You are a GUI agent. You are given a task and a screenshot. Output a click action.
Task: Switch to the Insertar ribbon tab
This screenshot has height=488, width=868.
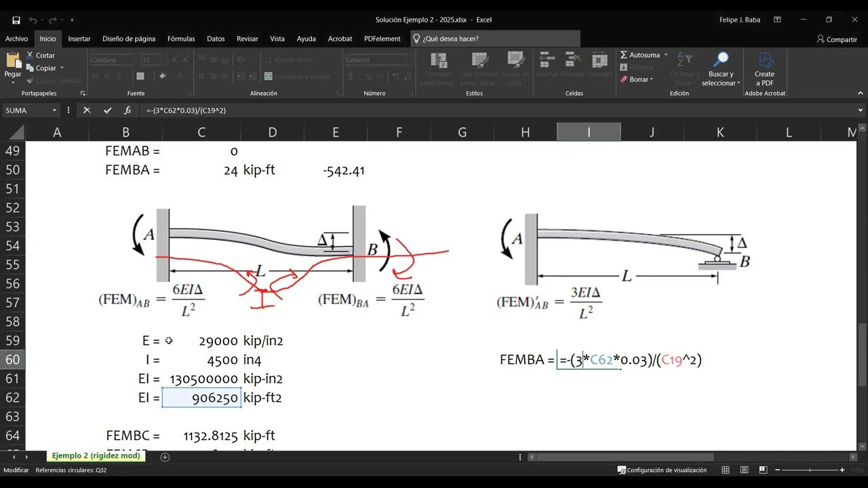(79, 39)
